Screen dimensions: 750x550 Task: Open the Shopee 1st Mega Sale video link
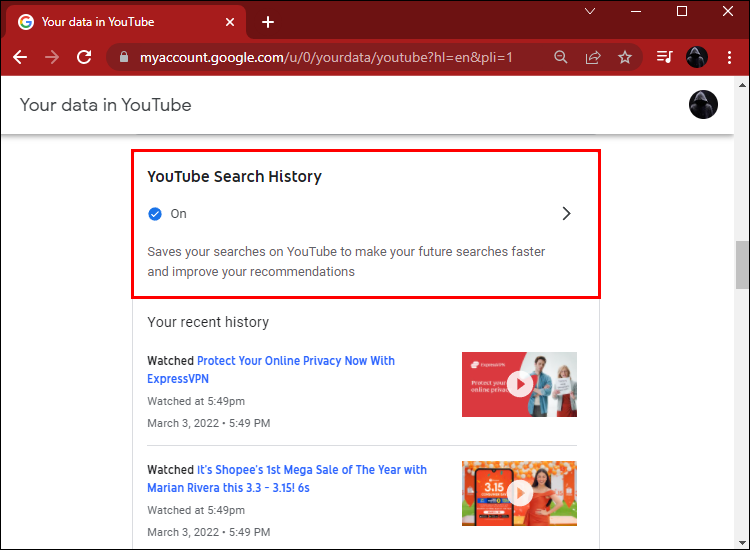coord(287,479)
